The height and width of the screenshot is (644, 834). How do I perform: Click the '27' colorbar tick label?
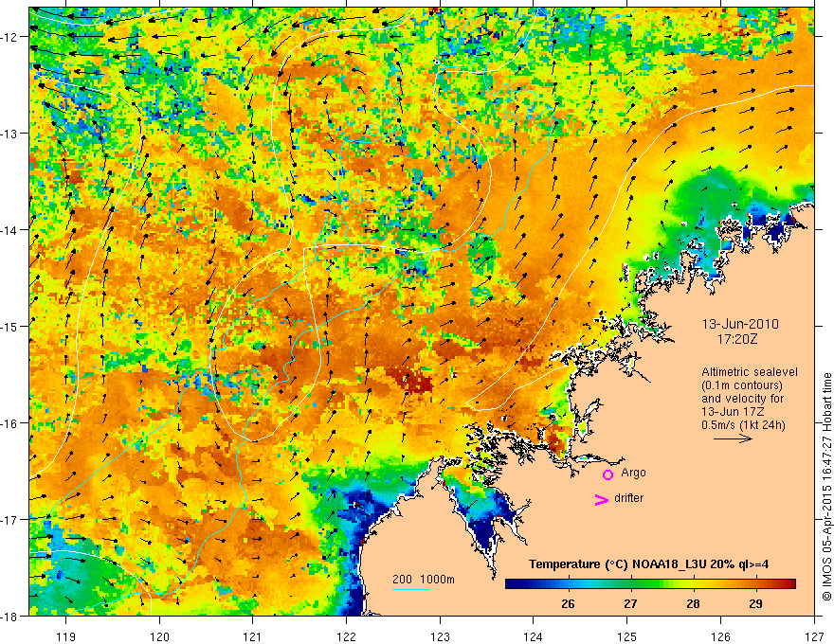631,604
